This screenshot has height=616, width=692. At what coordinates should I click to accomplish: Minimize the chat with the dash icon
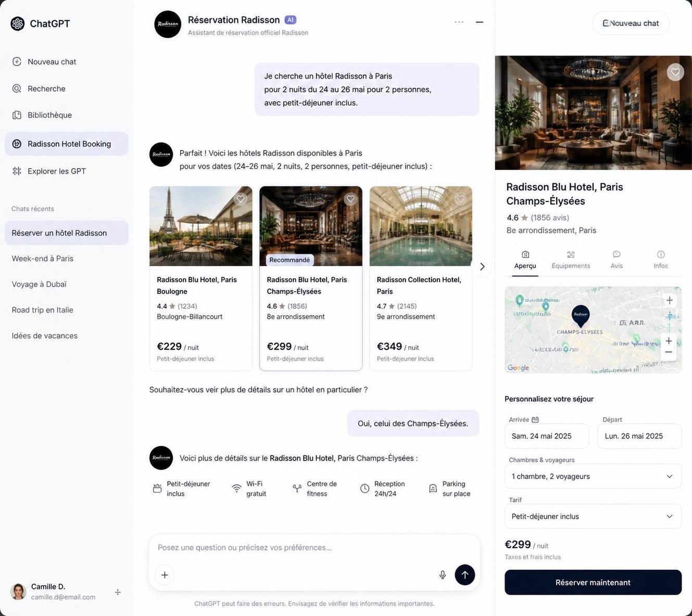point(480,22)
